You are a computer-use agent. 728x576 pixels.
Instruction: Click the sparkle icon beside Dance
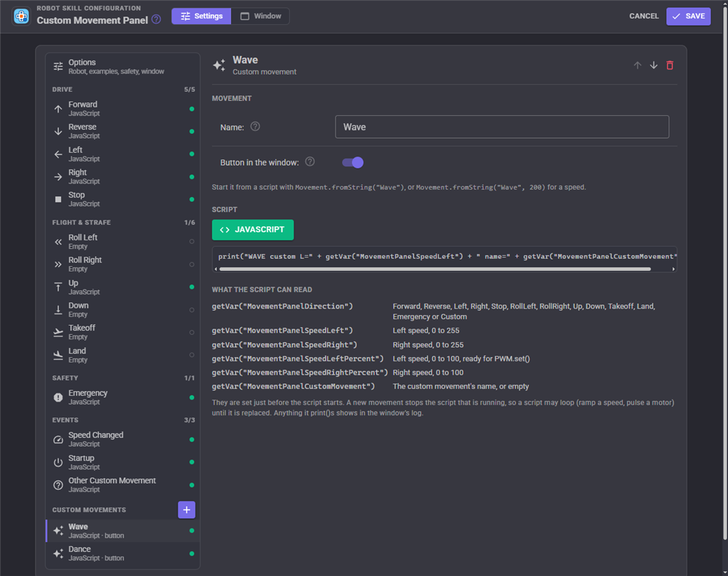[58, 554]
